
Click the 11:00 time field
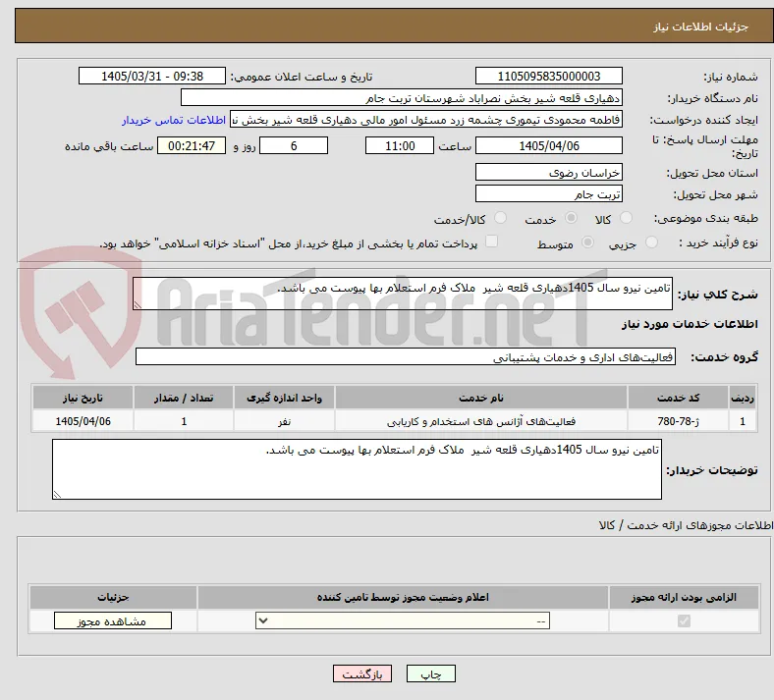pyautogui.click(x=400, y=145)
